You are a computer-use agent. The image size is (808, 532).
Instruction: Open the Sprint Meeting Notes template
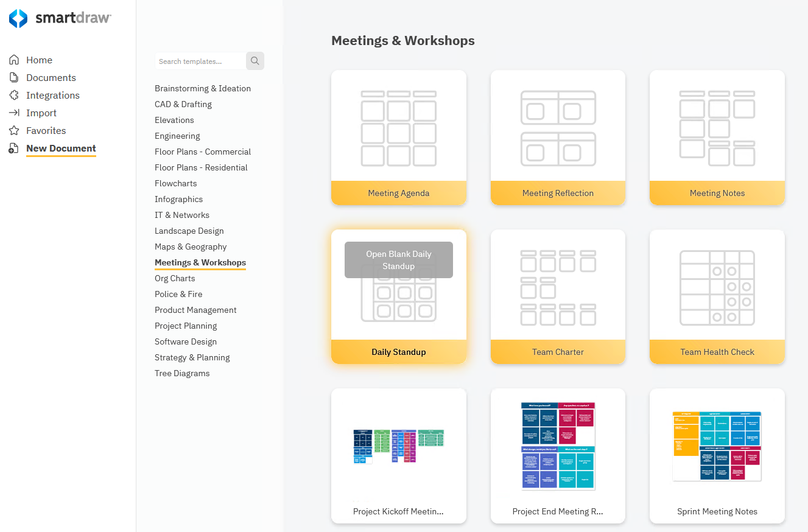coord(717,455)
